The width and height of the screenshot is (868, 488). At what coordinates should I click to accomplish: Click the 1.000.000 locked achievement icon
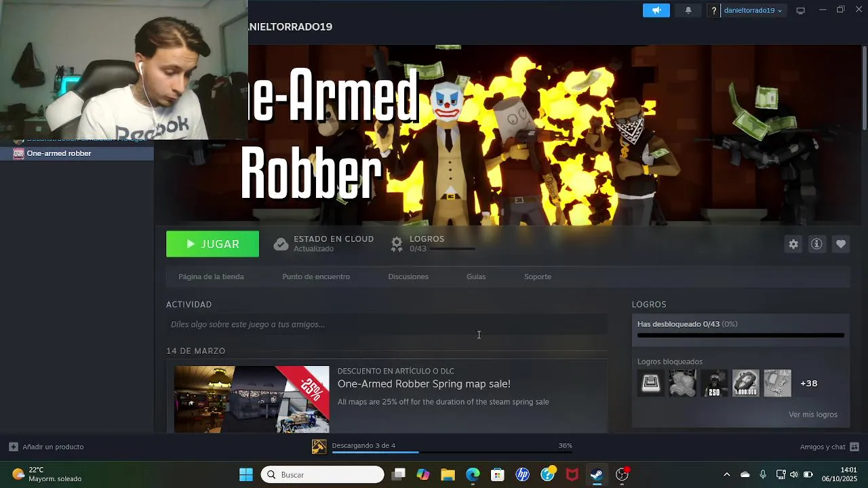coord(746,383)
